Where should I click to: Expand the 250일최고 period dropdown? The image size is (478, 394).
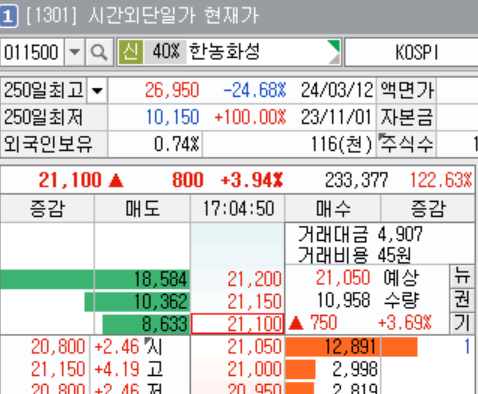click(97, 91)
